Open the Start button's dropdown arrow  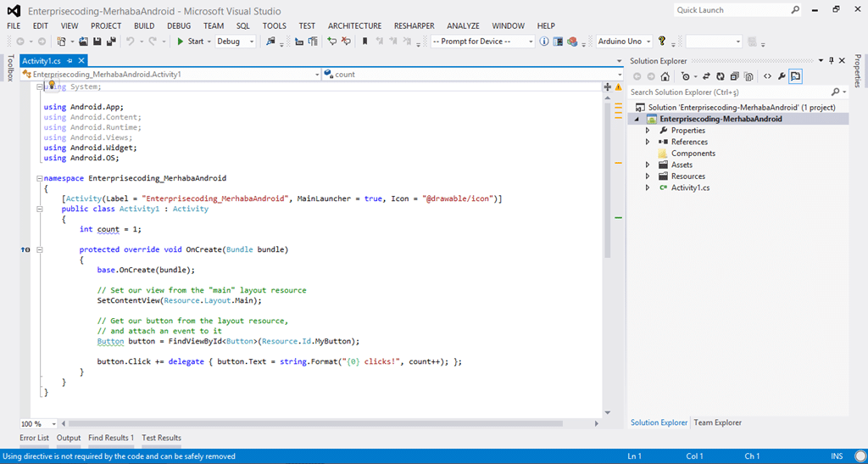click(x=209, y=42)
